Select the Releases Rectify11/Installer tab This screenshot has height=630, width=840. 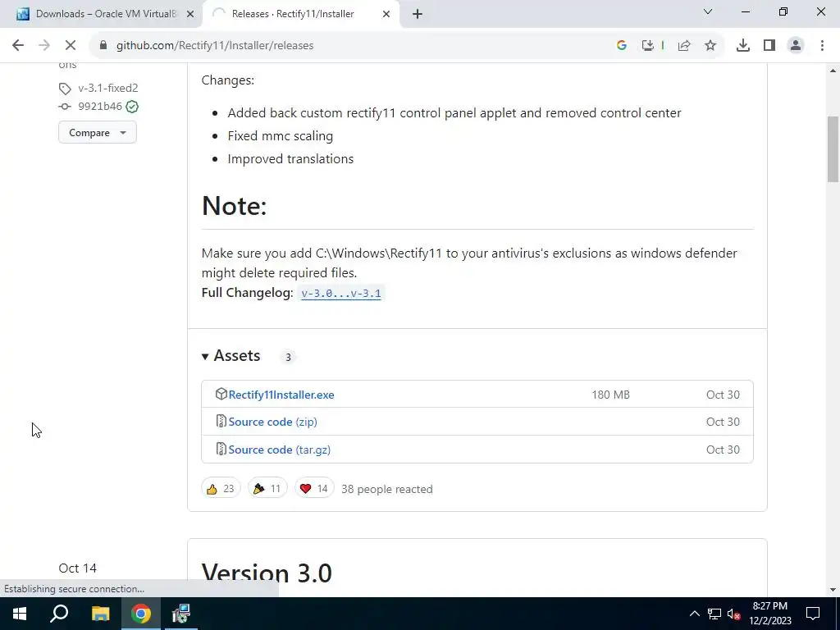pos(301,15)
